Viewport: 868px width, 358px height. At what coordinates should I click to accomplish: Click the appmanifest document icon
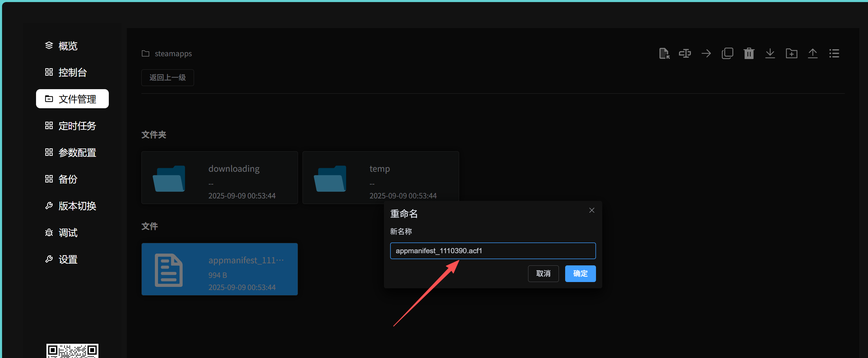pyautogui.click(x=169, y=270)
